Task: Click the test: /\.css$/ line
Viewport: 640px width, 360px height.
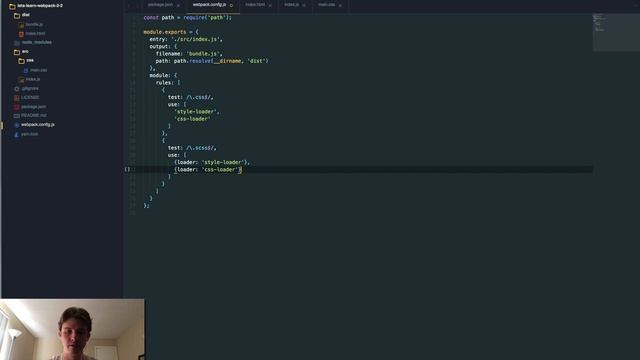Action: [x=191, y=97]
